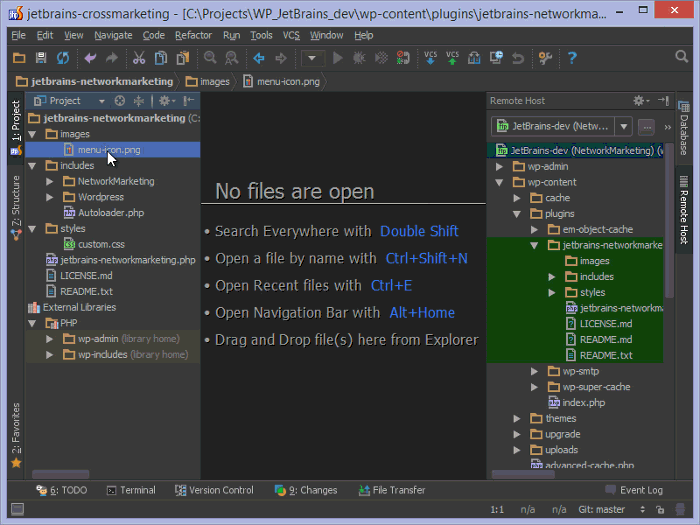700x525 pixels.
Task: Click the Redo toolbar arrow
Action: pos(112,58)
